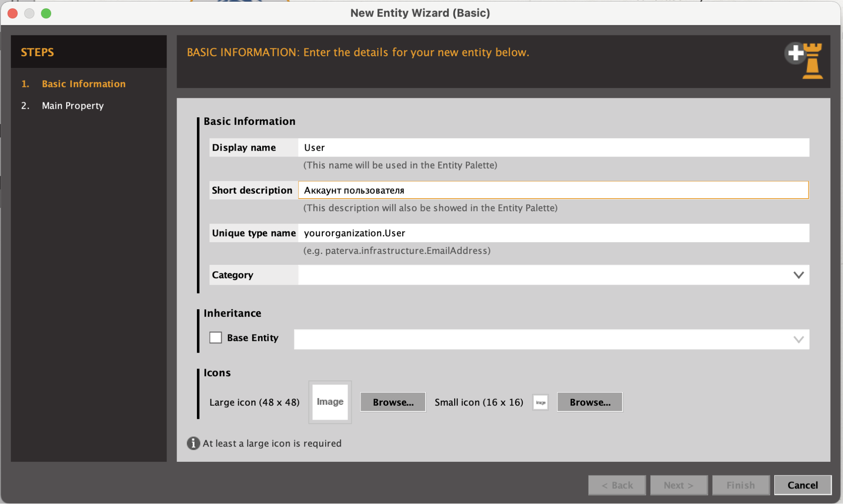The height and width of the screenshot is (504, 843).
Task: Expand the Base Entity dropdown list
Action: point(798,340)
